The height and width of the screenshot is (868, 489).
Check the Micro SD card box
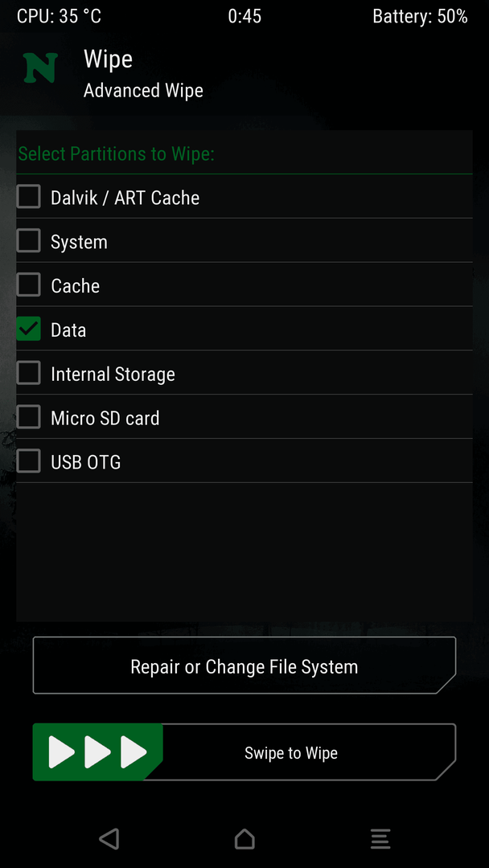coord(28,417)
